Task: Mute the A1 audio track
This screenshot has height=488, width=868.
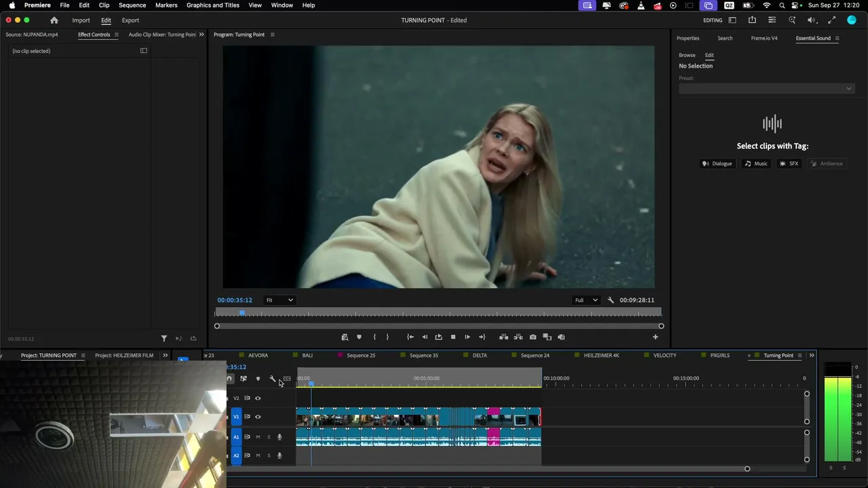Action: tap(258, 437)
